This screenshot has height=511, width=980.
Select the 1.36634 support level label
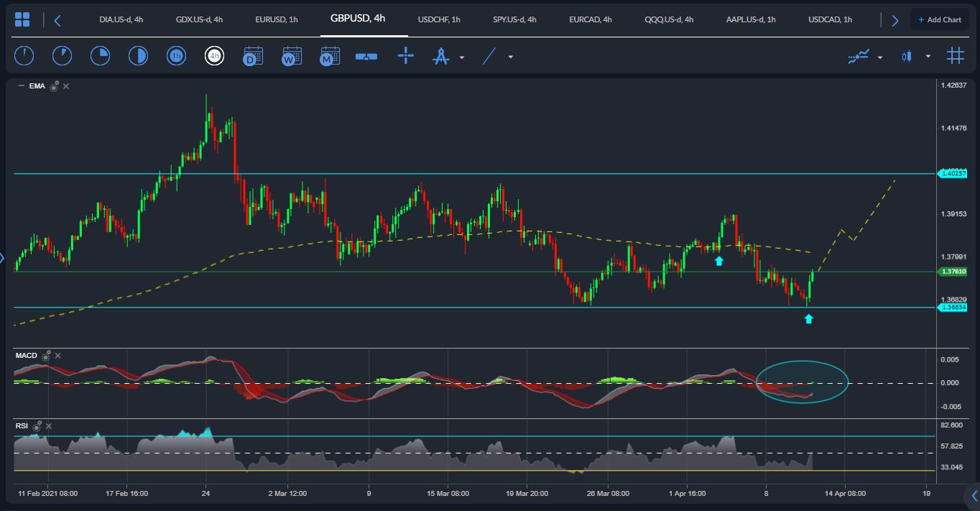(x=953, y=308)
